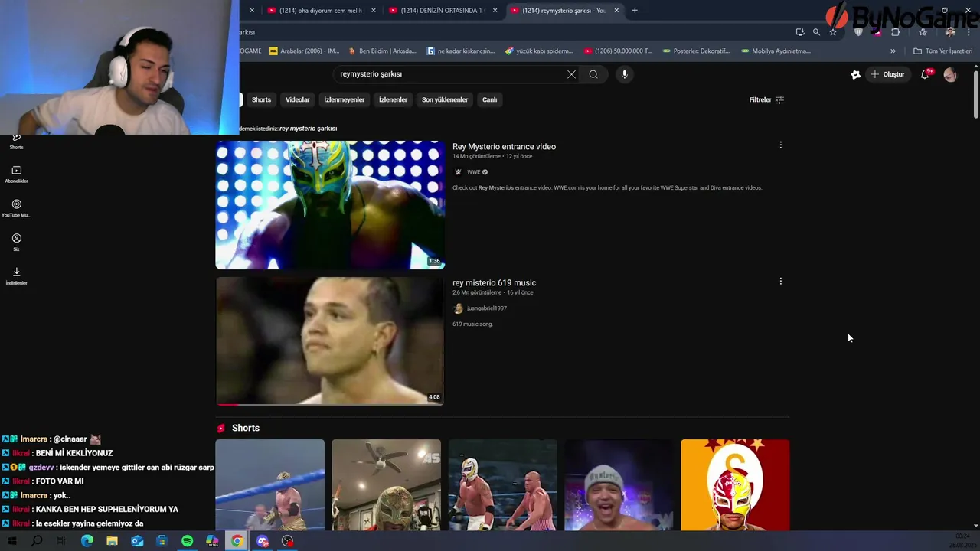Open the Oluştur create menu

[888, 74]
